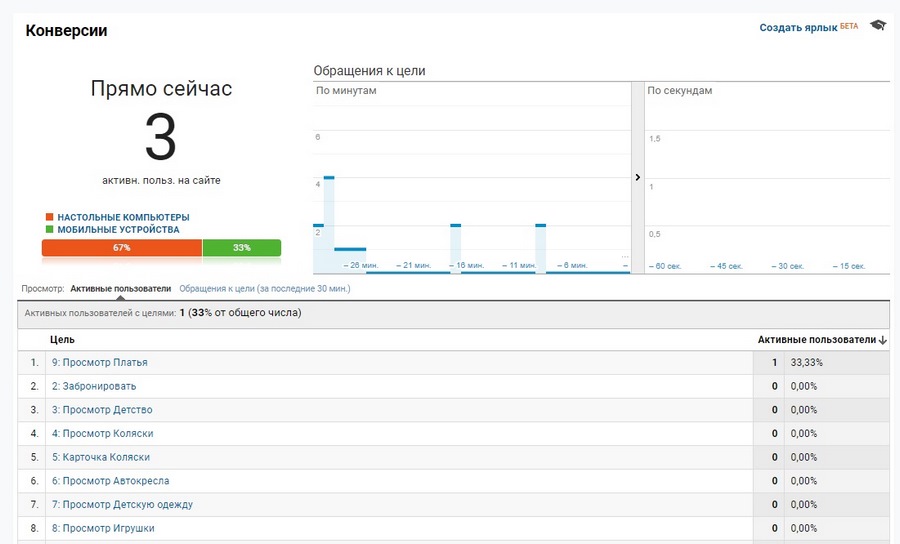This screenshot has height=544, width=900.
Task: Open goal 3: Просмотр Детство
Action: tap(102, 410)
